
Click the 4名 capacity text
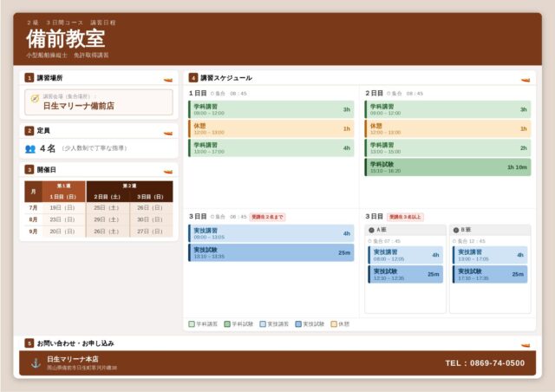[48, 148]
